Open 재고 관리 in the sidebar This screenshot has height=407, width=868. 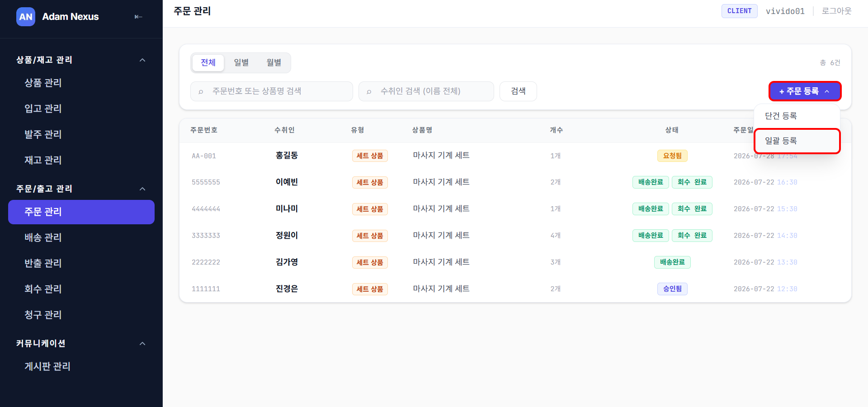(81, 160)
